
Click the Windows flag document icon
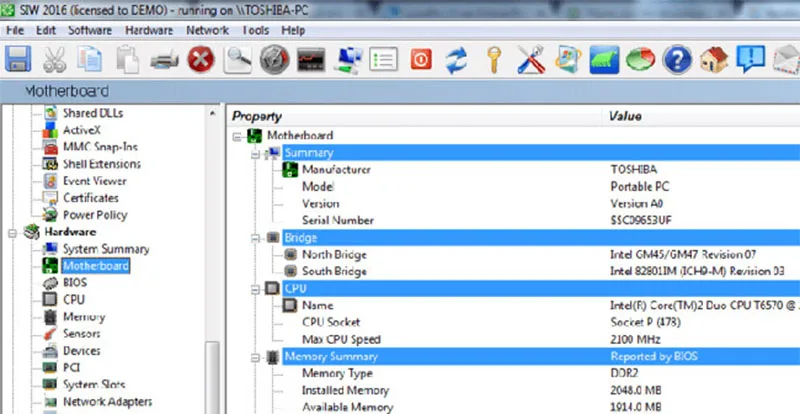tap(568, 59)
